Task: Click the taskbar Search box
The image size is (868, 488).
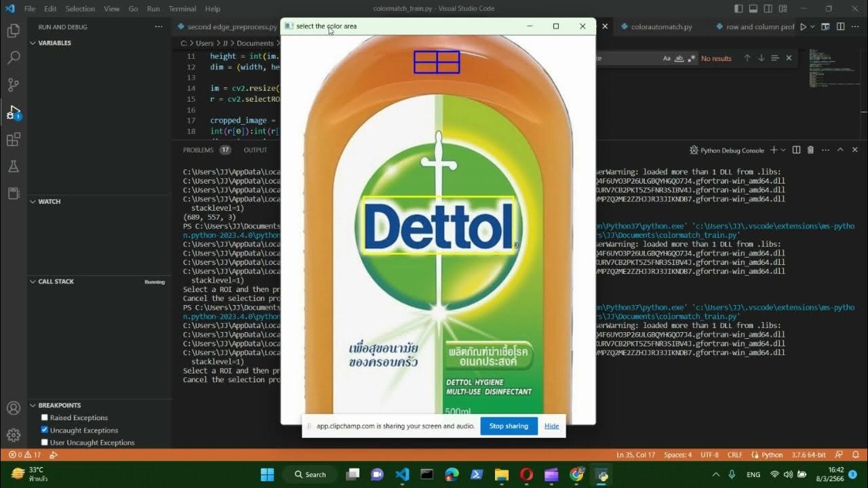Action: coord(311,474)
